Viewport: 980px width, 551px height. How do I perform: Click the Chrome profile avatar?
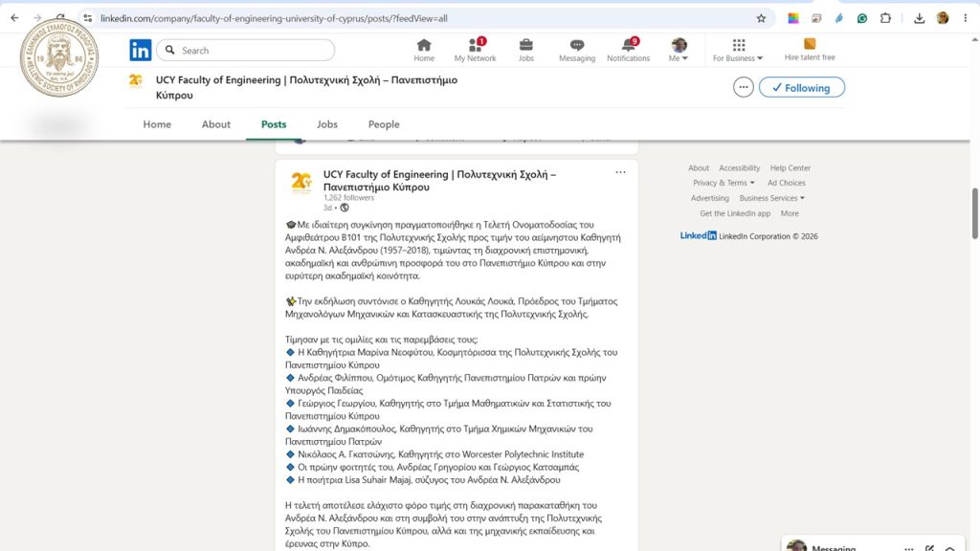coord(943,18)
